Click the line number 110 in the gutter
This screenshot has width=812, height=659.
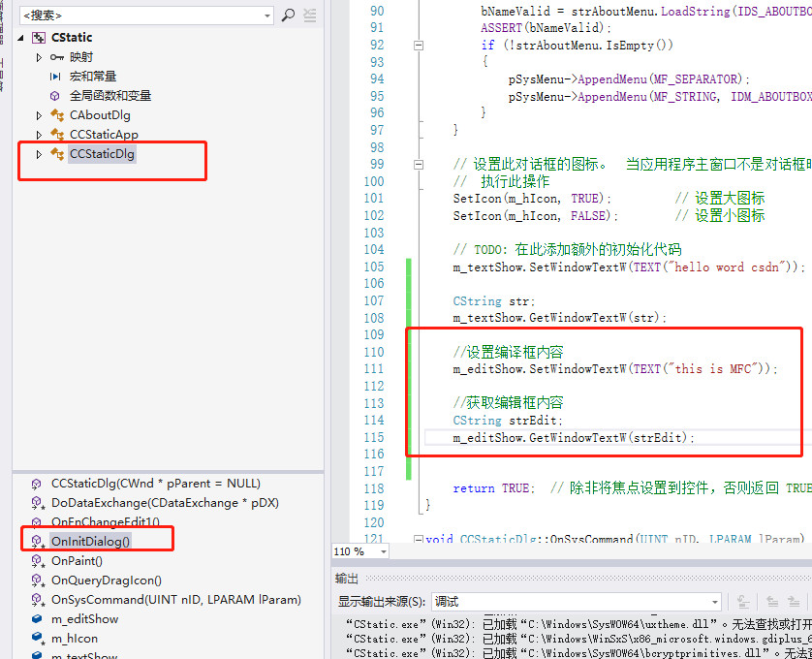coord(374,353)
